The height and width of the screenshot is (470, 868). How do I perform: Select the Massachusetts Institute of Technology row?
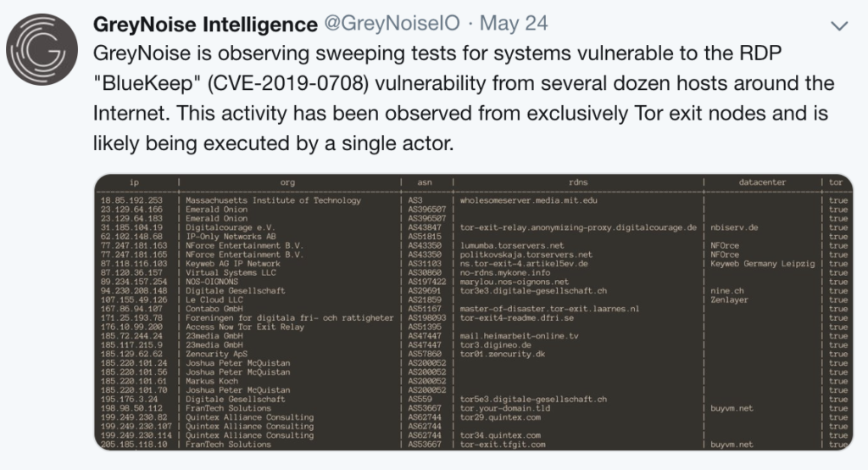click(x=474, y=200)
